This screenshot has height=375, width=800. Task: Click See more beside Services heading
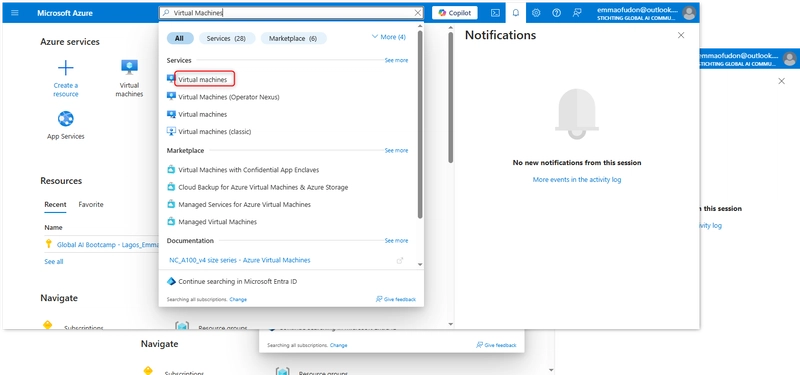(396, 60)
